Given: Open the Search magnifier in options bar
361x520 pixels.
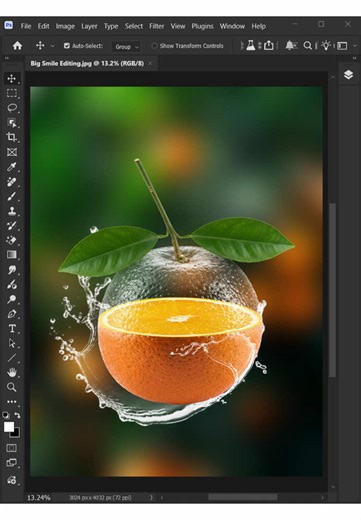Looking at the screenshot, I should (x=307, y=46).
